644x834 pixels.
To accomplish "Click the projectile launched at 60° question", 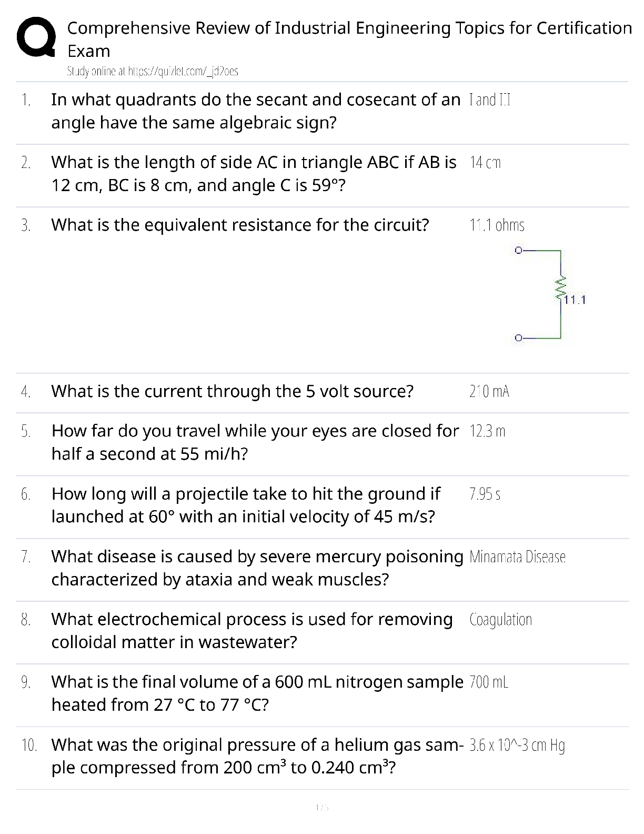I will 246,505.
